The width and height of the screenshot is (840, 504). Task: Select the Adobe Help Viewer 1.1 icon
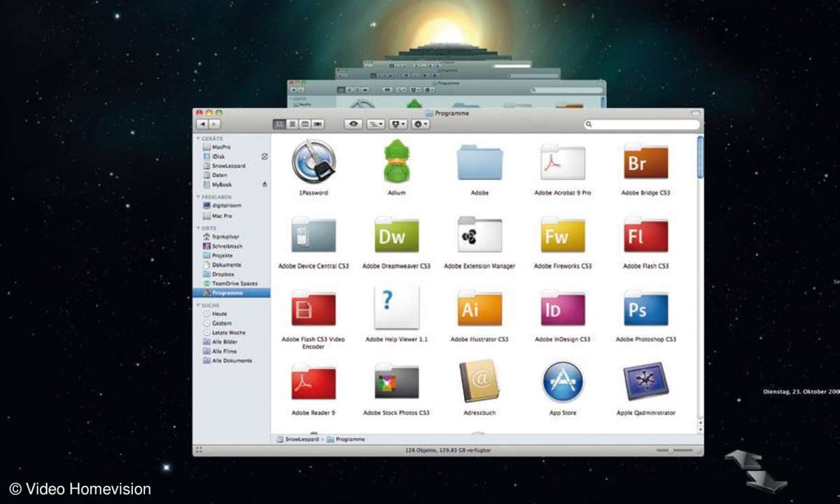pos(396,307)
